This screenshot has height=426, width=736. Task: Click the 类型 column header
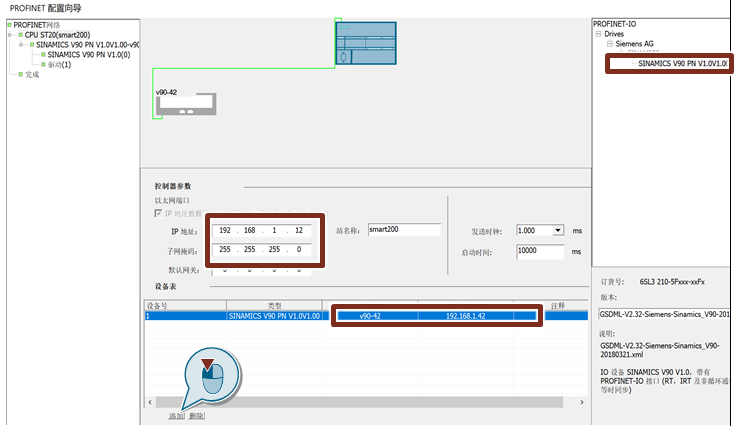[275, 305]
